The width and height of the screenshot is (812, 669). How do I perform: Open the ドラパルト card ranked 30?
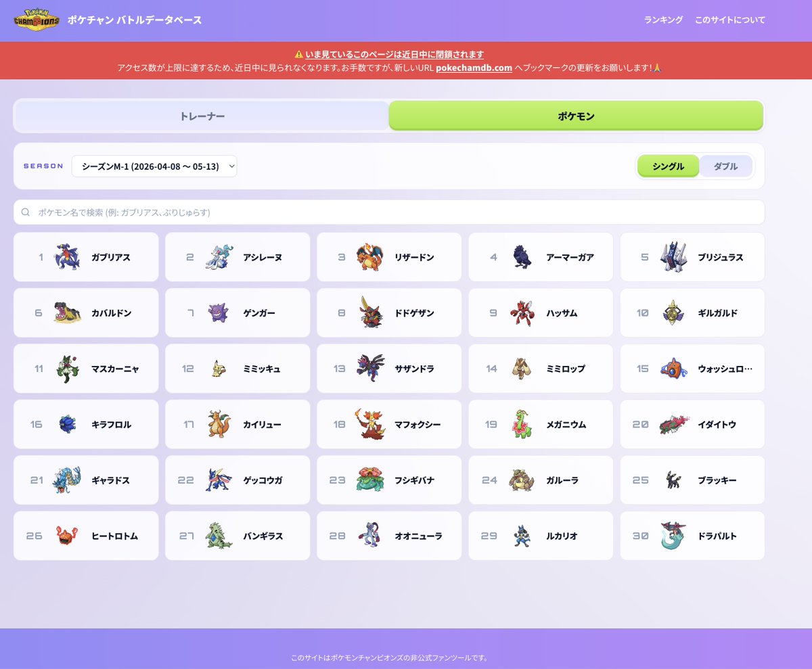(692, 536)
